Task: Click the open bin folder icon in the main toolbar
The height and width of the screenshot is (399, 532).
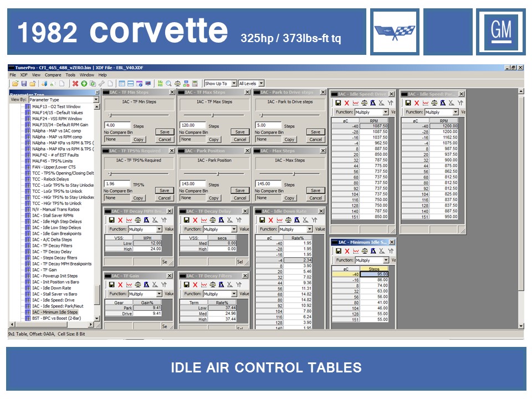Action: pos(15,84)
